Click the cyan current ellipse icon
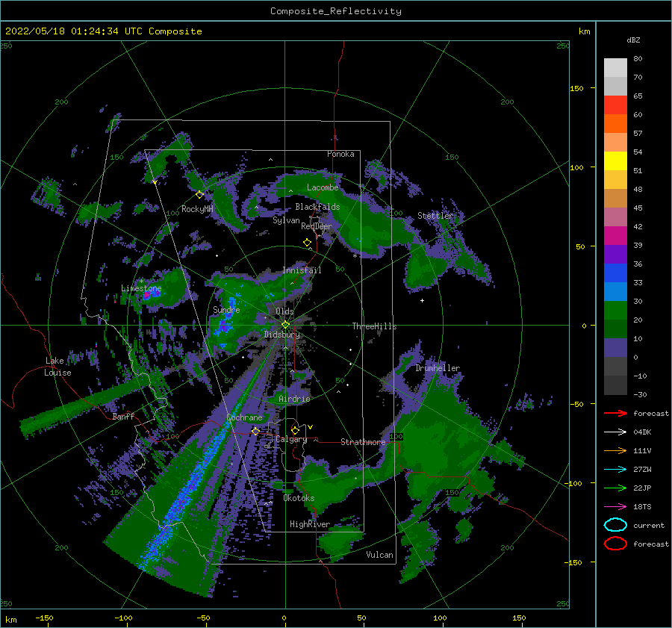This screenshot has height=628, width=672. coord(615,525)
